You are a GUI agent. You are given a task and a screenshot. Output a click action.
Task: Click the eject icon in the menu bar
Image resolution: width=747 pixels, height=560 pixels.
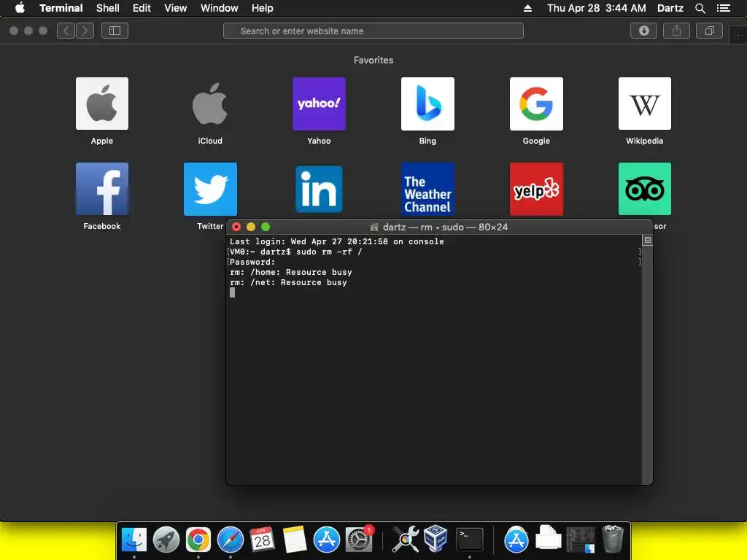[x=527, y=8]
